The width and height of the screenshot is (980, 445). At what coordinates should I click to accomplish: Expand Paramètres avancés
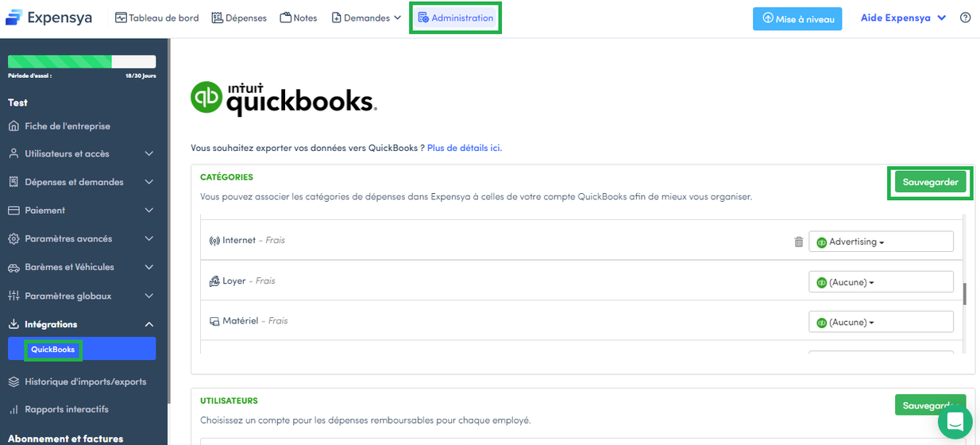[82, 238]
